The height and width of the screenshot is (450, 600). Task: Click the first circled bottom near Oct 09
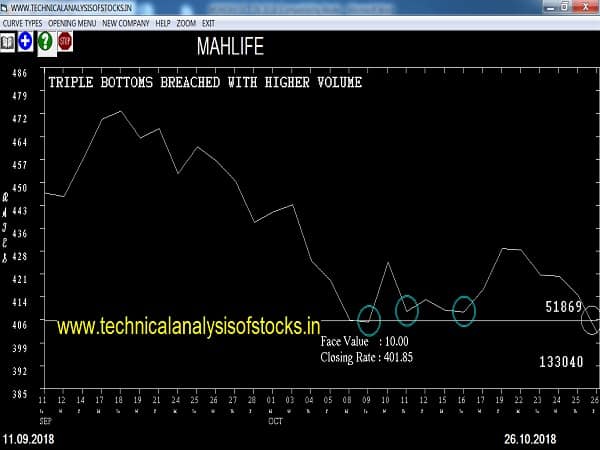(369, 320)
